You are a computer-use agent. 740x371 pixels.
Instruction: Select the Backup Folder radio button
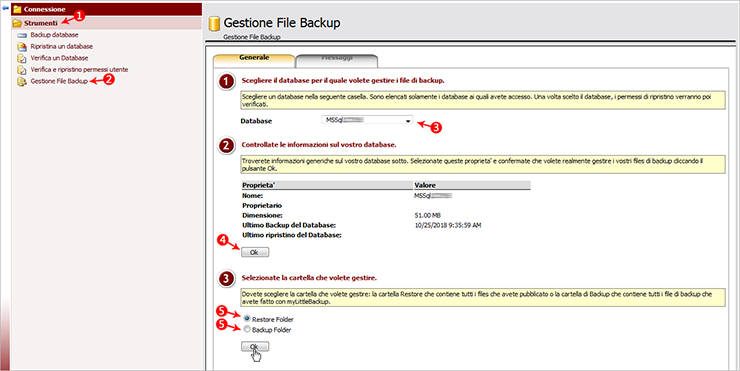point(247,329)
